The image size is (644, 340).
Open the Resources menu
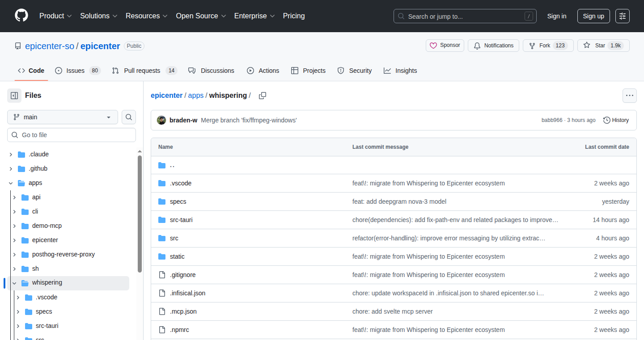[147, 16]
